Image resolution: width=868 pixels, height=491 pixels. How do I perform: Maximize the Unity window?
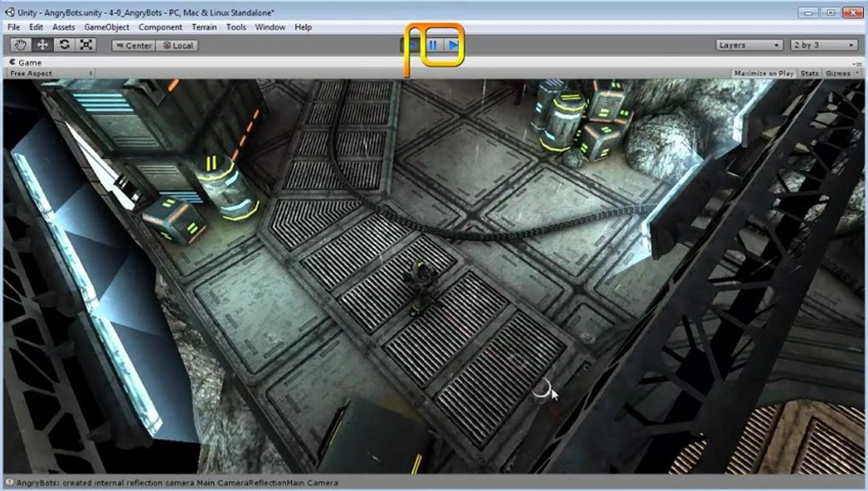point(830,12)
